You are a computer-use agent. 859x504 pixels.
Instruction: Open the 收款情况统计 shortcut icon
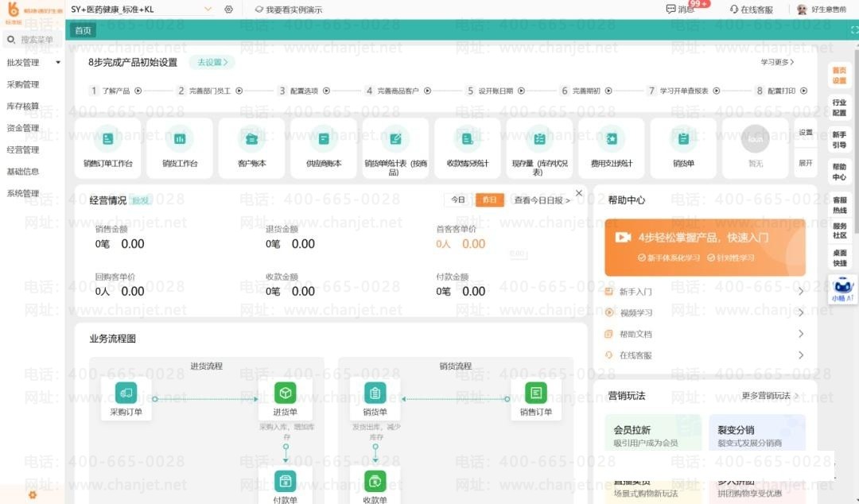point(468,139)
